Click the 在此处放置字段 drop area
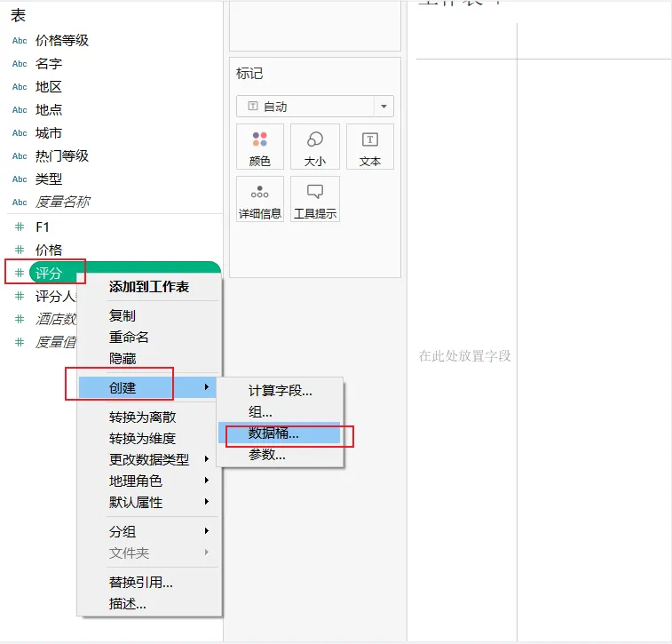Viewport: 672px width, 644px height. click(465, 356)
